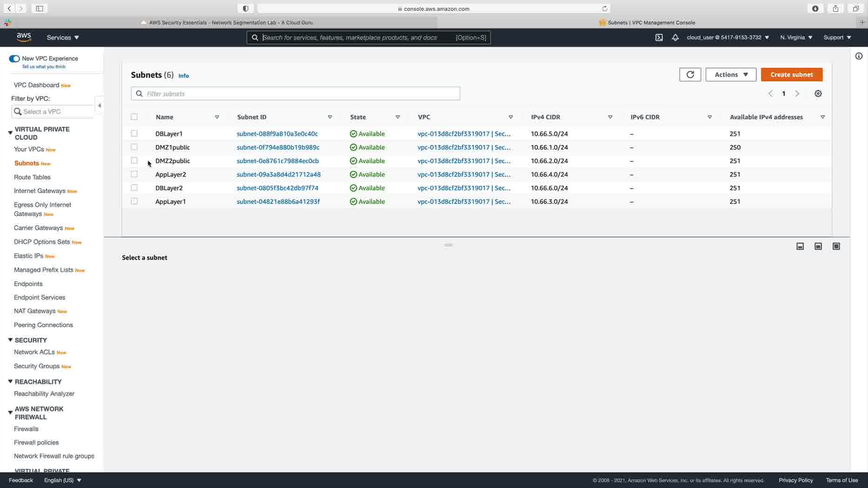Image resolution: width=868 pixels, height=488 pixels.
Task: Click the Create subnet button
Action: pyautogui.click(x=792, y=74)
